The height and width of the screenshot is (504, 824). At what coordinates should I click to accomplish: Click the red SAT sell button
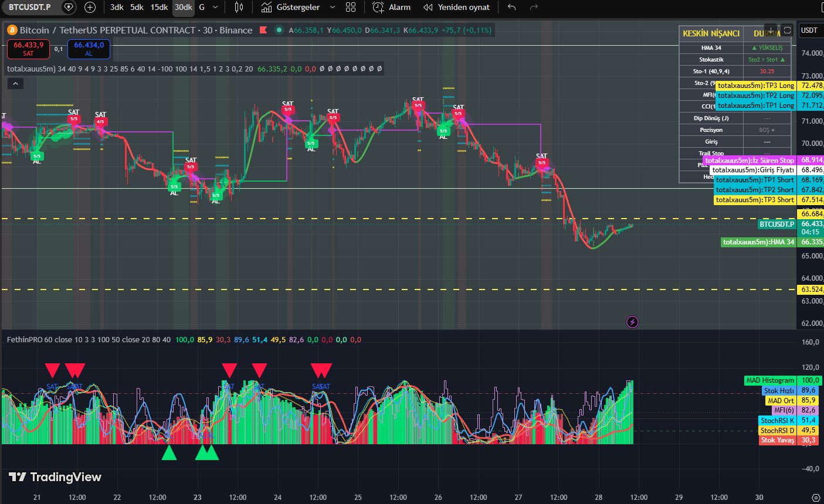point(28,49)
